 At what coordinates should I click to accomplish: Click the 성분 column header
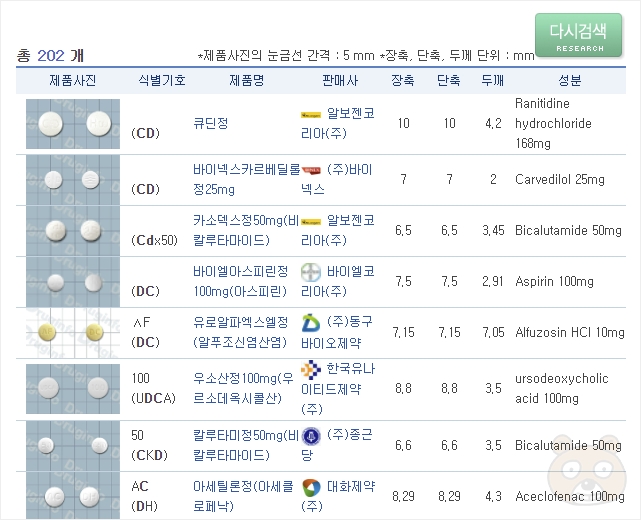point(570,80)
